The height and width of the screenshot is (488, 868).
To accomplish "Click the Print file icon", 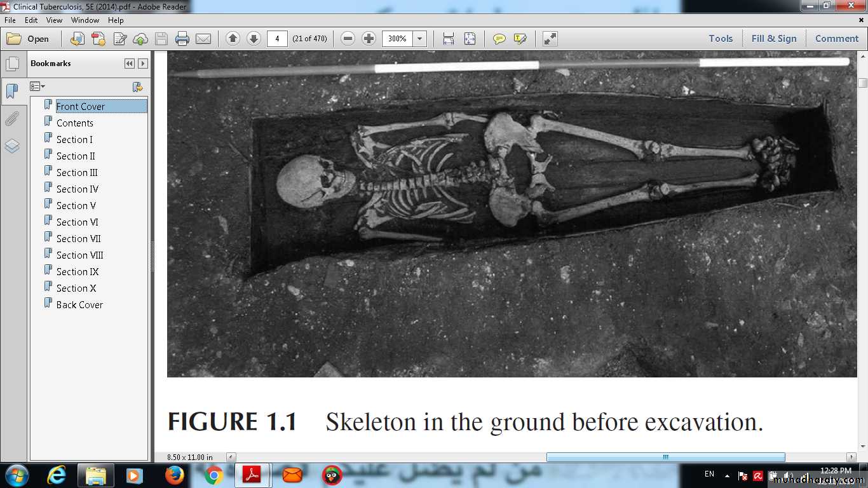I will [x=182, y=39].
